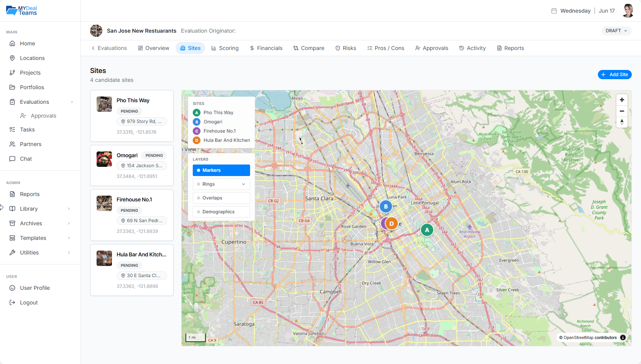Toggle the Demographics layer
This screenshot has height=364, width=641.
click(x=221, y=212)
